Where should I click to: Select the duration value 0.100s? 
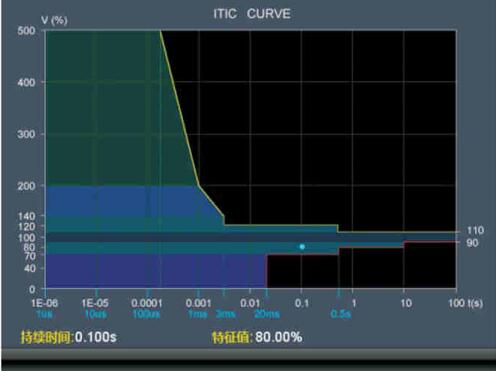tap(96, 337)
